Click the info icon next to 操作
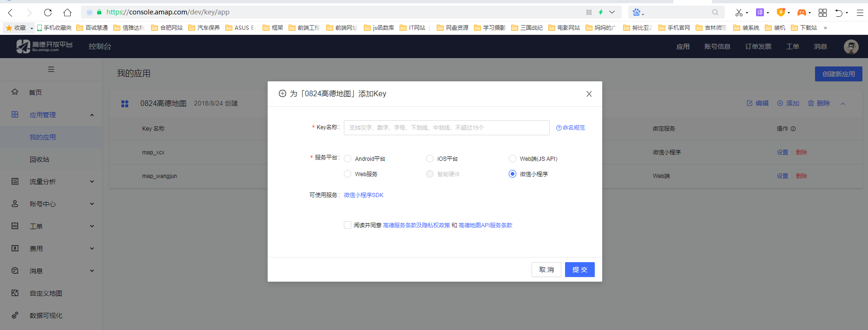The height and width of the screenshot is (330, 868). (x=793, y=129)
